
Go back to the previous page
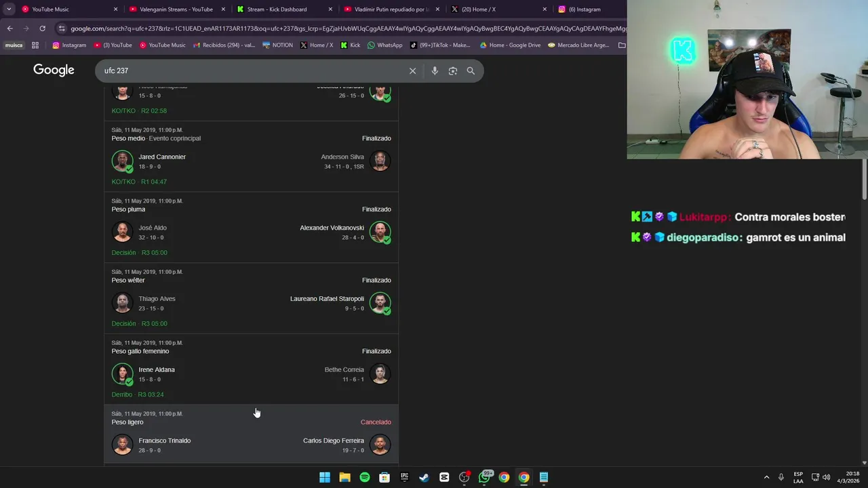(9, 28)
